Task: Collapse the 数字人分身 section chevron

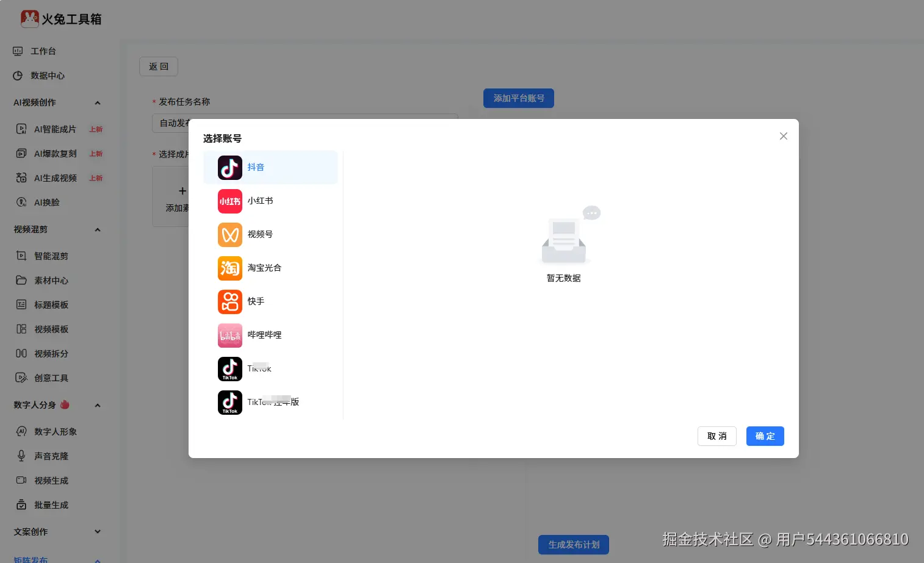Action: (x=98, y=406)
